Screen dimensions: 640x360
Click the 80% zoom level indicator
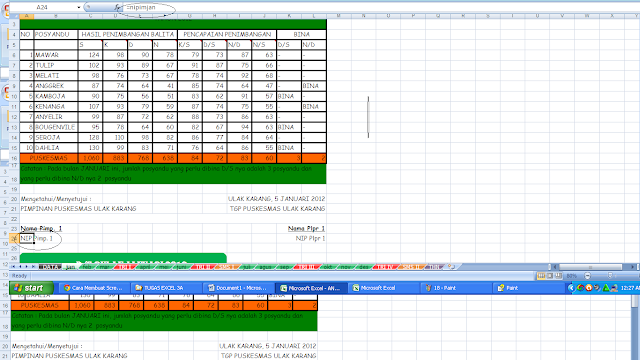click(571, 276)
